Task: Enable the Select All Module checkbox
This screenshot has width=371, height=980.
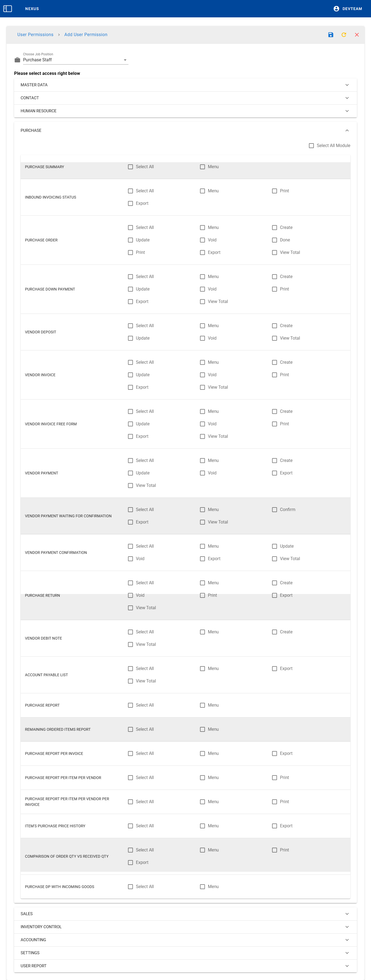Action: tap(311, 146)
